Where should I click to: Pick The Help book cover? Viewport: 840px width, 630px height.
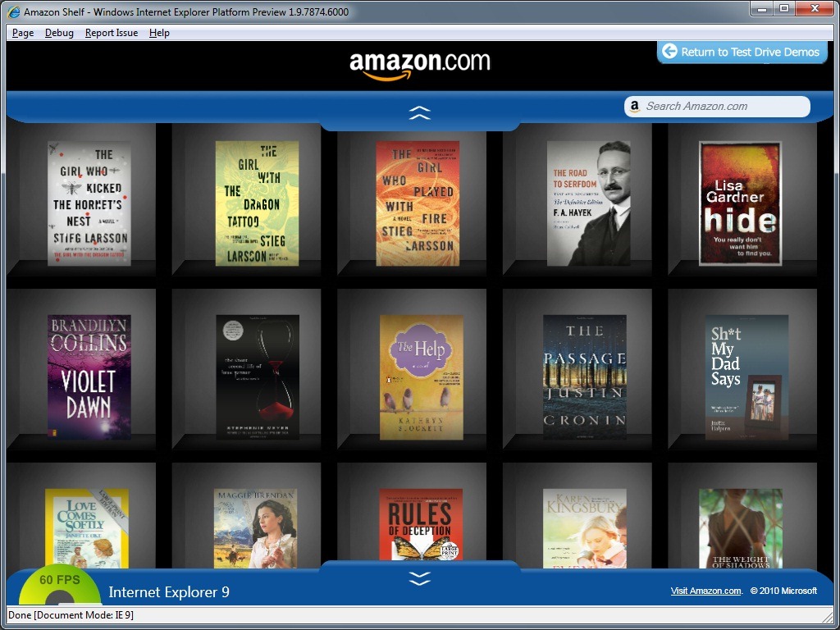[422, 377]
